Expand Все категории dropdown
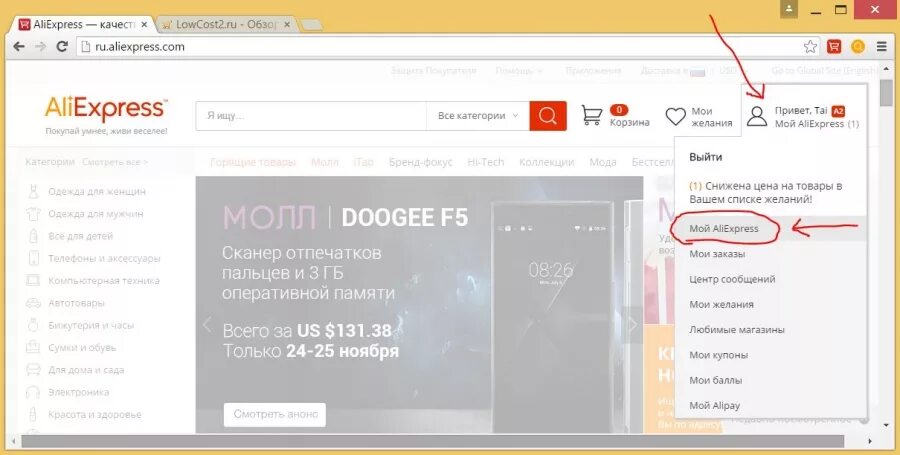The image size is (900, 455). coord(478,116)
